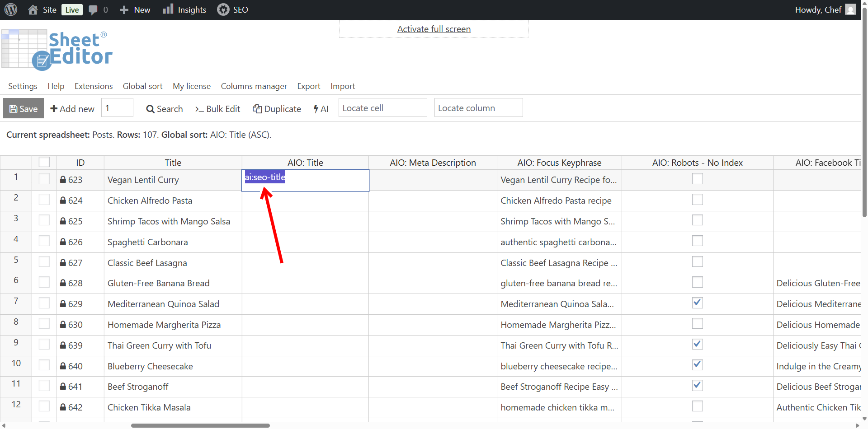Click the Sheet Editor logo
Image resolution: width=868 pixels, height=429 pixels.
[x=57, y=50]
